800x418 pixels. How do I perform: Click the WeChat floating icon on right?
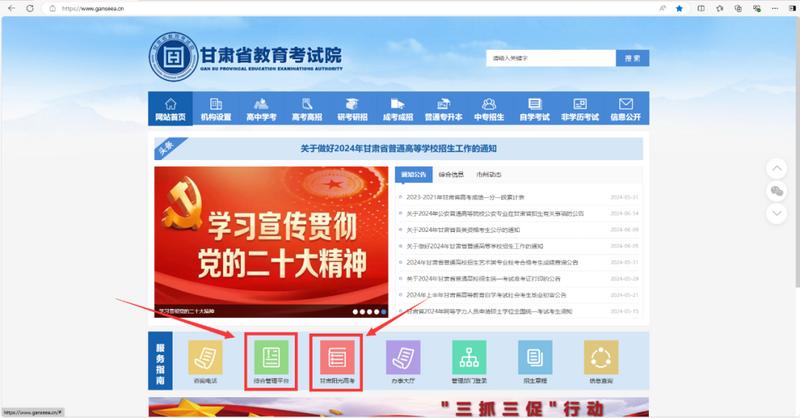click(777, 190)
